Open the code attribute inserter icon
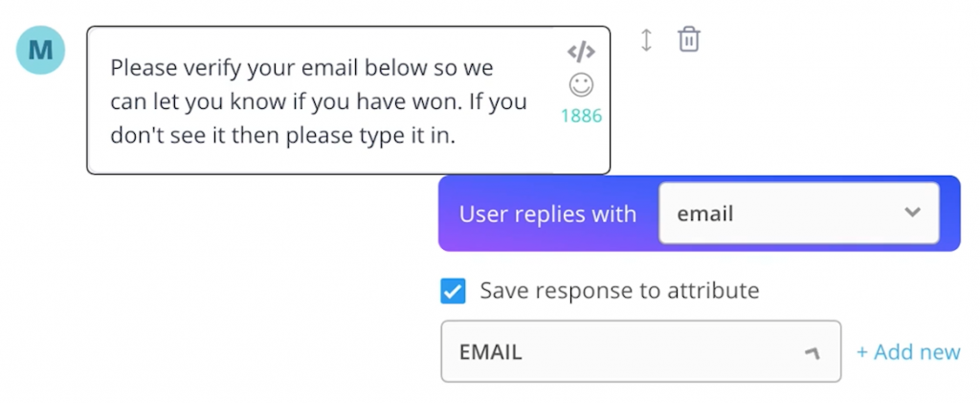980x404 pixels. pyautogui.click(x=581, y=53)
